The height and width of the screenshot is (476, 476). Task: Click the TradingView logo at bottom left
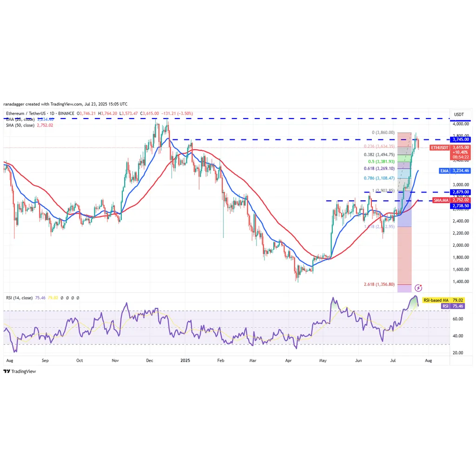pos(20,371)
